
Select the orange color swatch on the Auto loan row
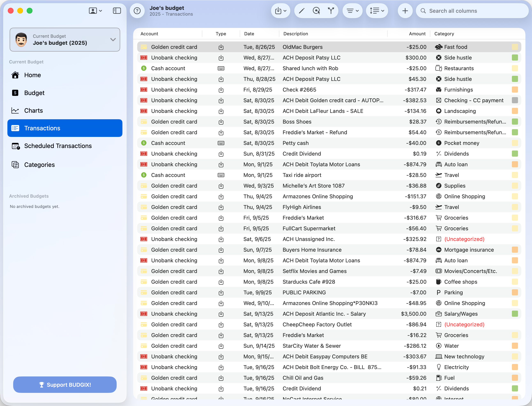pos(515,164)
